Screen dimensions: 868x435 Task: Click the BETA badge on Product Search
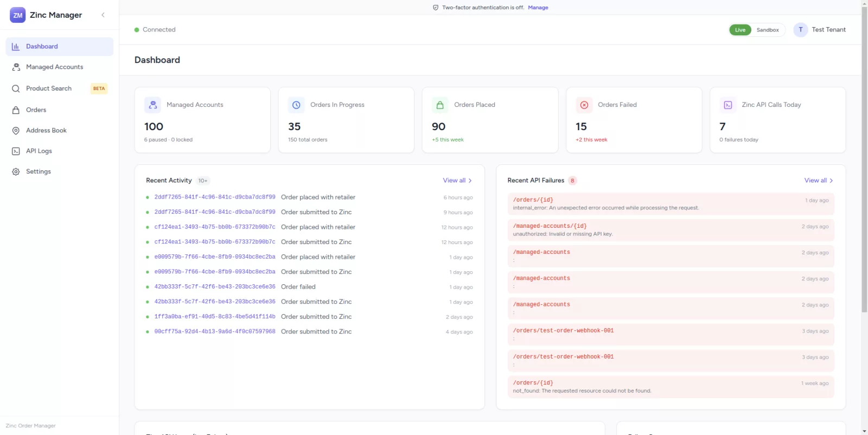(99, 88)
